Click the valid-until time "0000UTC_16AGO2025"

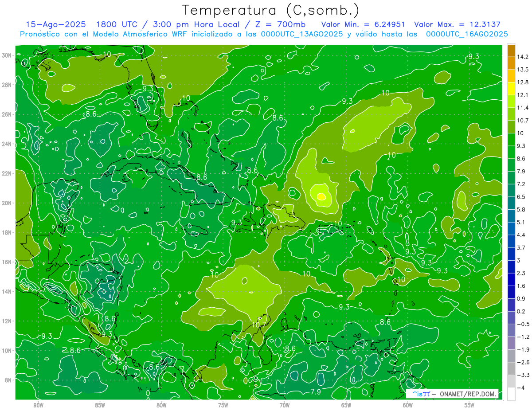[x=467, y=34]
